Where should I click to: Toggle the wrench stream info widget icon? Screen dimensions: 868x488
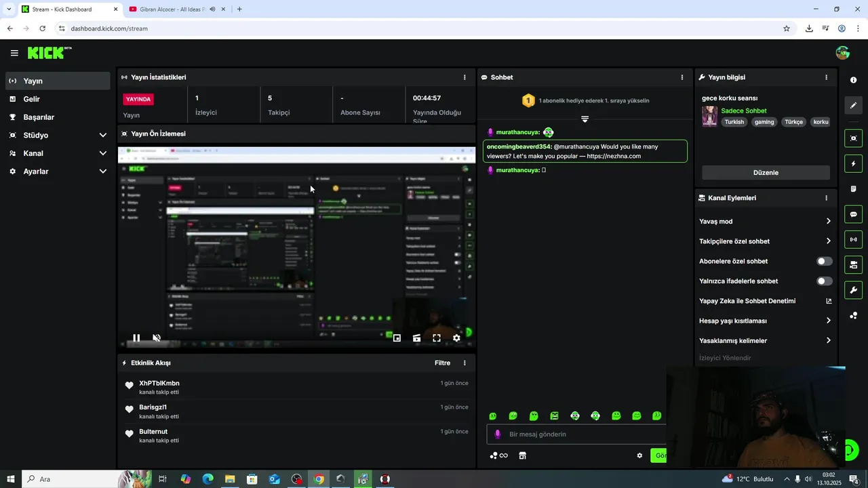click(853, 290)
